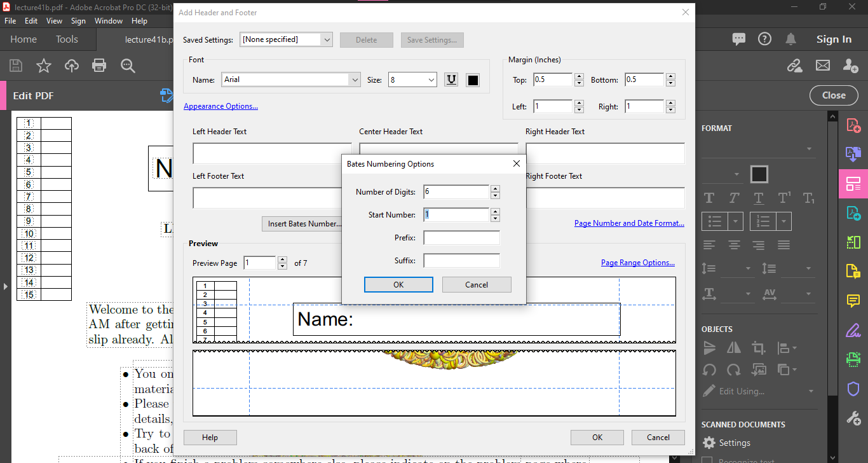This screenshot has width=868, height=463.
Task: Open notifications bell icon
Action: pyautogui.click(x=790, y=39)
